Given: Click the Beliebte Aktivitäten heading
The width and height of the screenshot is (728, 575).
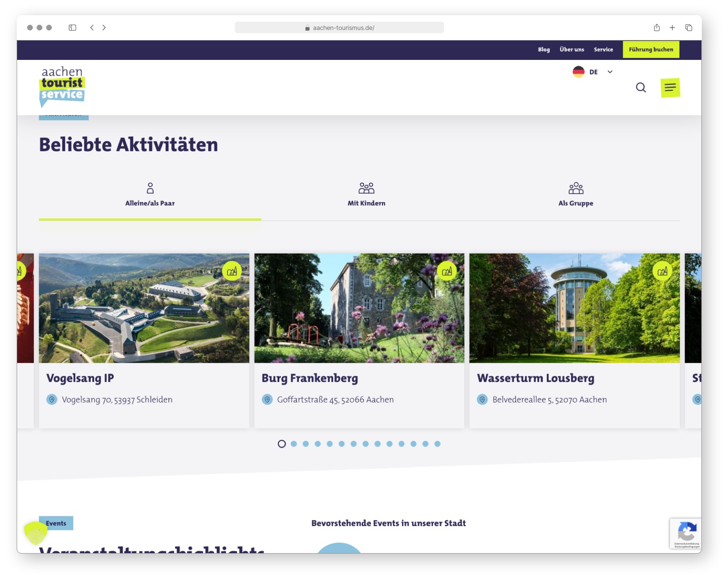Looking at the screenshot, I should coord(128,145).
